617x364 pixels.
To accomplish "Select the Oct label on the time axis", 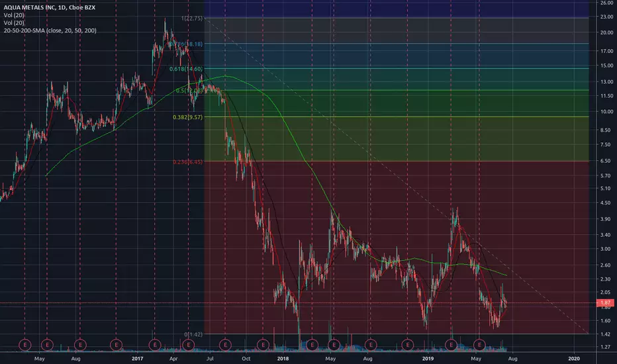I will [x=246, y=359].
